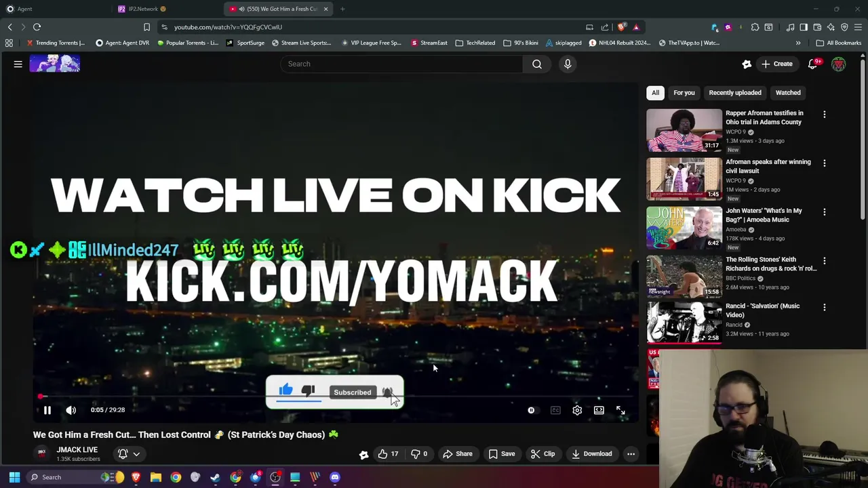Screen dimensions: 868x488
Task: Like the video with thumbs up
Action: click(x=388, y=454)
